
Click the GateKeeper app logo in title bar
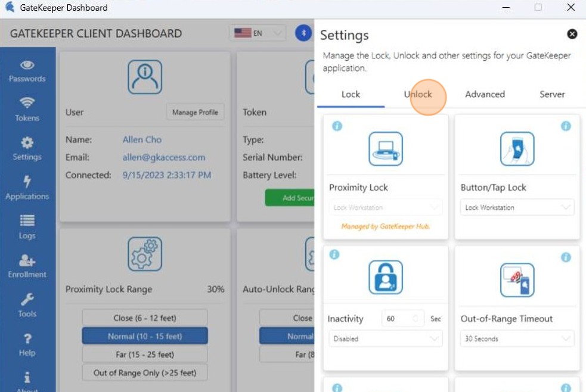click(10, 7)
